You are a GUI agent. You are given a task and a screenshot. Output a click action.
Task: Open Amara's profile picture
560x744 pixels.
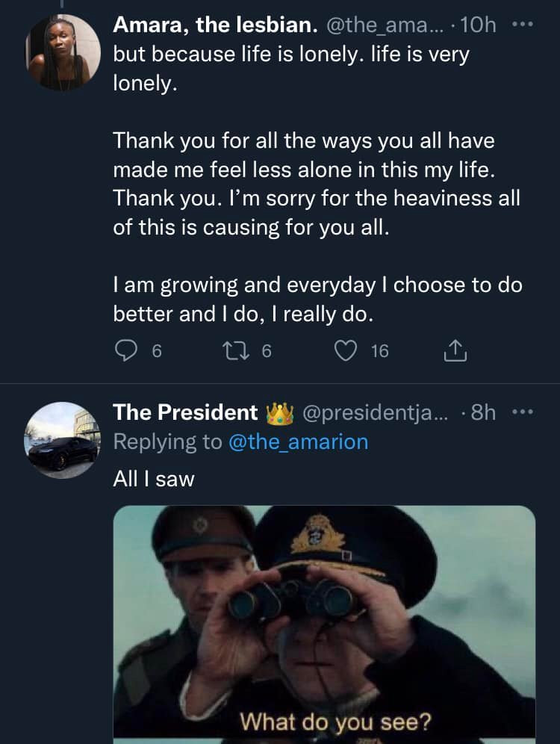63,52
